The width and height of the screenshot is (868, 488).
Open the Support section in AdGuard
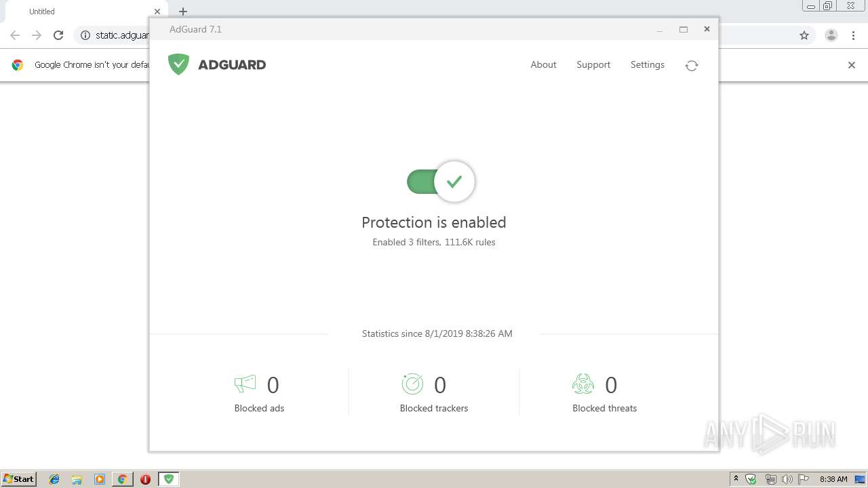click(593, 64)
